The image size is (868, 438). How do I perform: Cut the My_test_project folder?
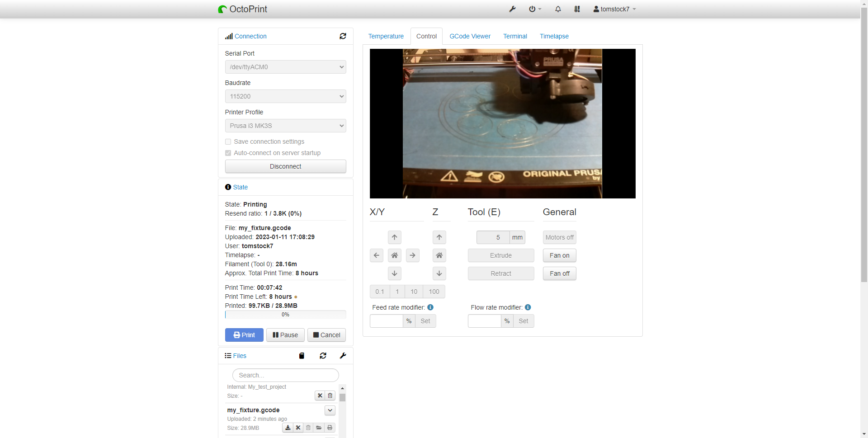tap(320, 396)
